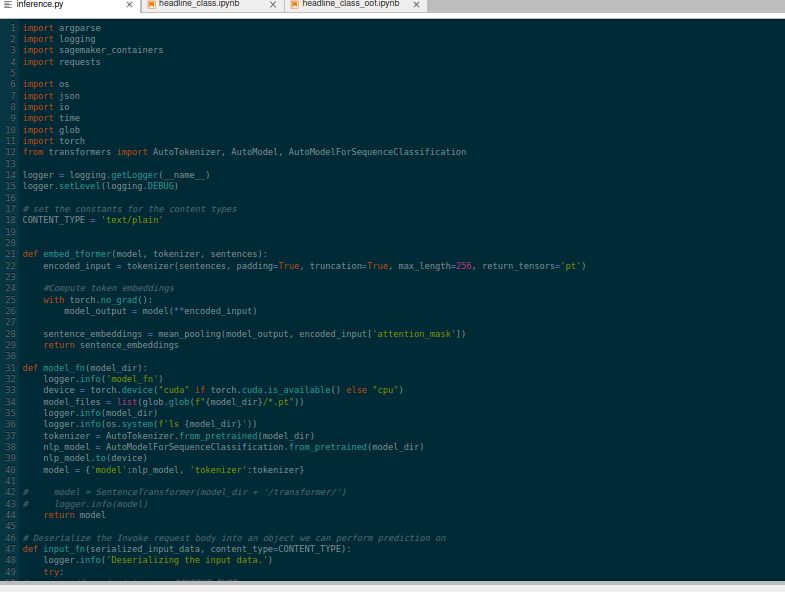Viewport: 785px width, 592px height.
Task: Click 'import argparse' on line 1
Action: pos(62,28)
